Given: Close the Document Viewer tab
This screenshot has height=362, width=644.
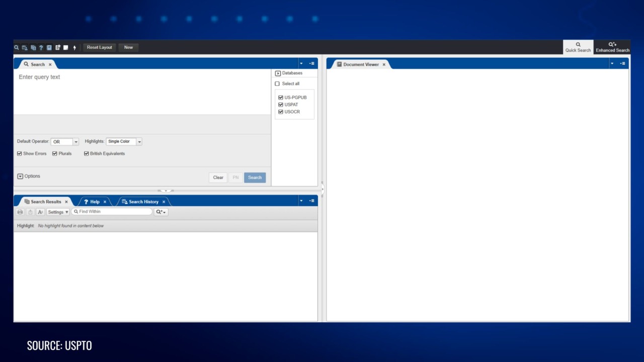Looking at the screenshot, I should click(384, 64).
